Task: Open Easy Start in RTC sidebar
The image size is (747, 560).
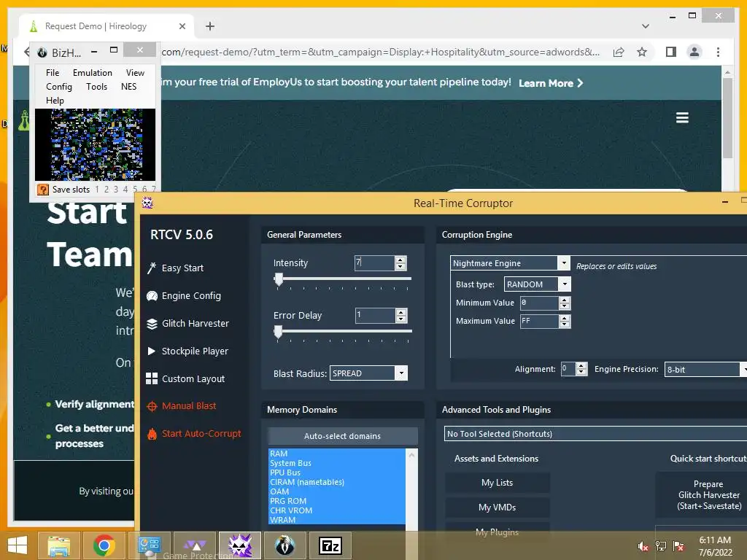Action: point(175,268)
